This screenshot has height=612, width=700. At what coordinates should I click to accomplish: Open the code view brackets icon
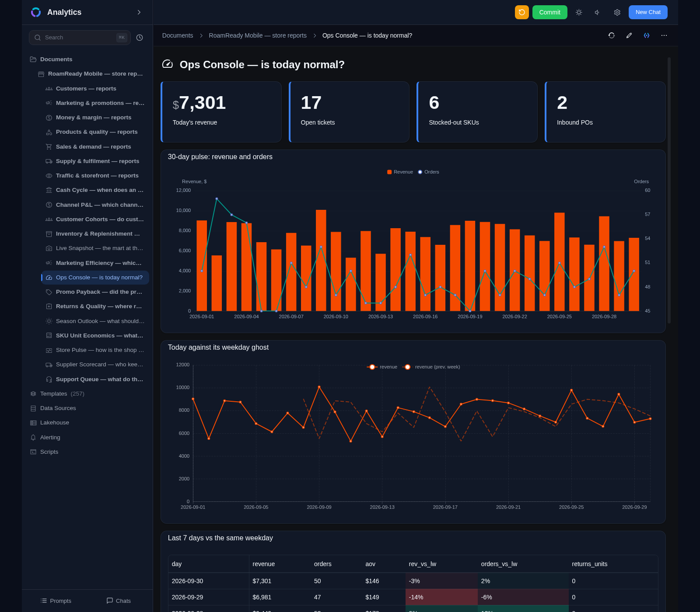click(x=647, y=35)
